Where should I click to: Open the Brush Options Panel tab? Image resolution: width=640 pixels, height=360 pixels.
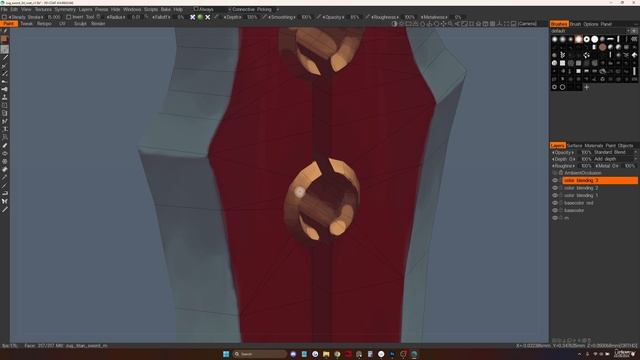[591, 24]
